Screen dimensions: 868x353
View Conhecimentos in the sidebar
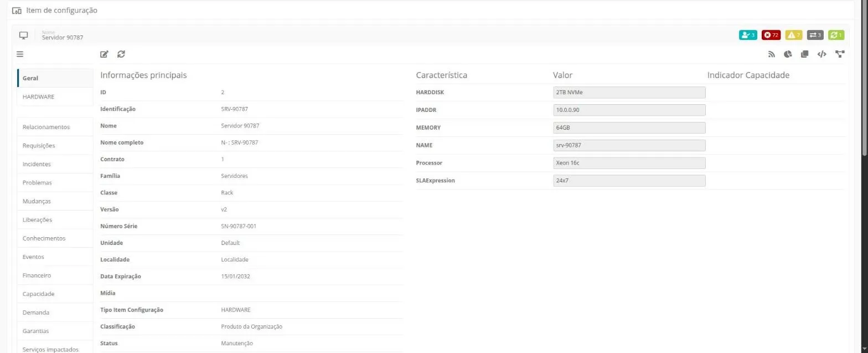tap(55, 238)
